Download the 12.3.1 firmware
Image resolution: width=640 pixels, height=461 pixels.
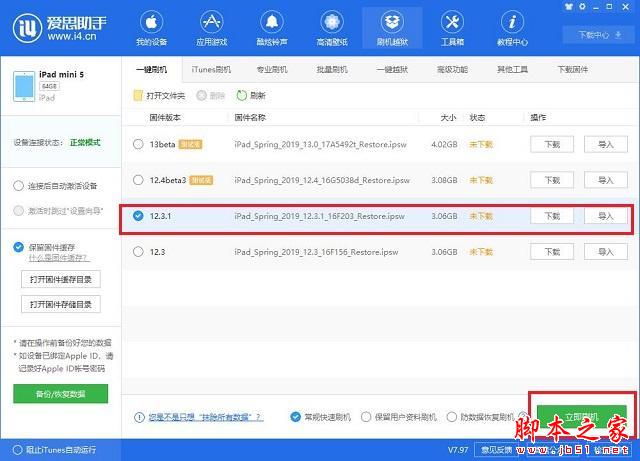tap(552, 216)
